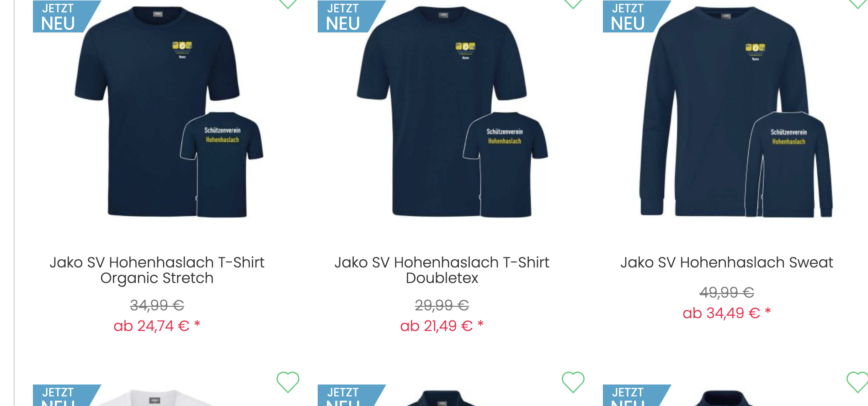This screenshot has width=868, height=406.
Task: Click JETZT NEU badge on bottom middle product
Action: coord(351,395)
